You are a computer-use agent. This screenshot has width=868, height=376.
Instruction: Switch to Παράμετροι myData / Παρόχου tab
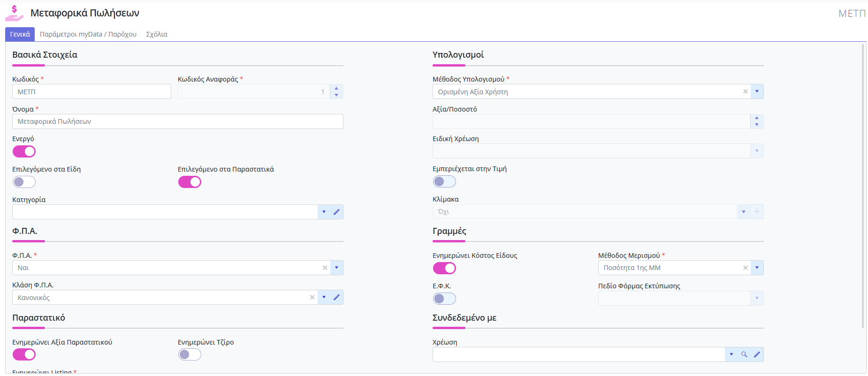(x=88, y=34)
